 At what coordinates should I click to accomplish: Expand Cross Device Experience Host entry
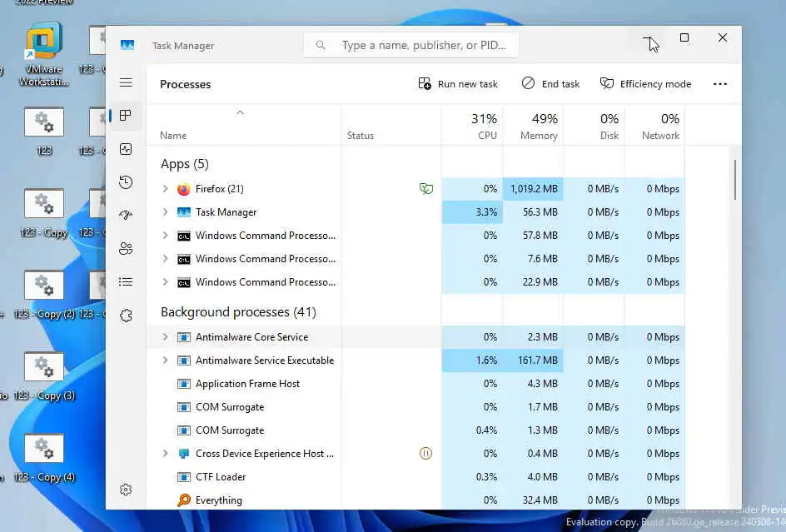[x=165, y=453]
